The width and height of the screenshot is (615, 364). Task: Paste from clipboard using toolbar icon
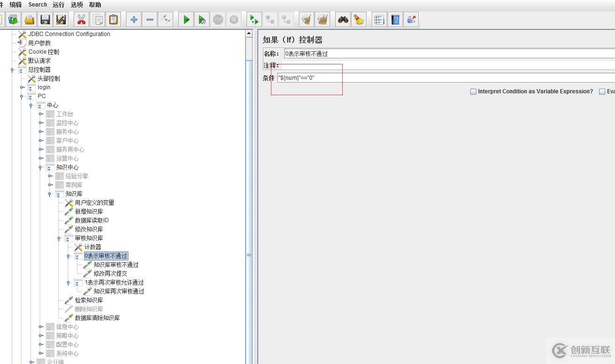113,20
